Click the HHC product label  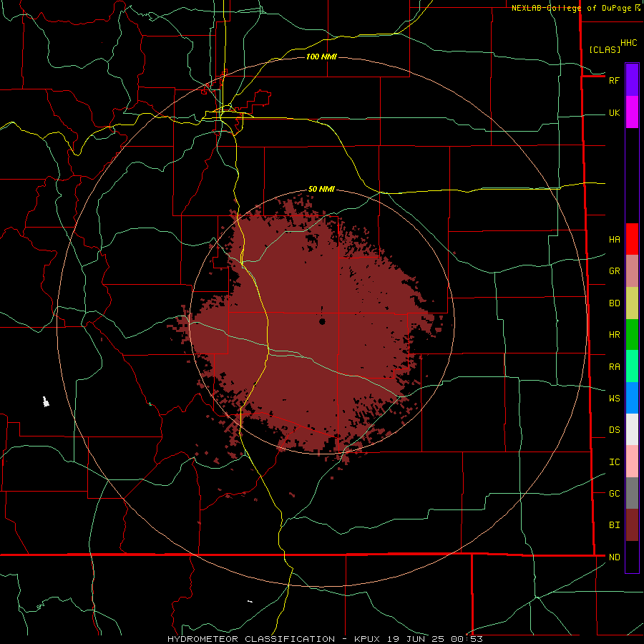(628, 43)
